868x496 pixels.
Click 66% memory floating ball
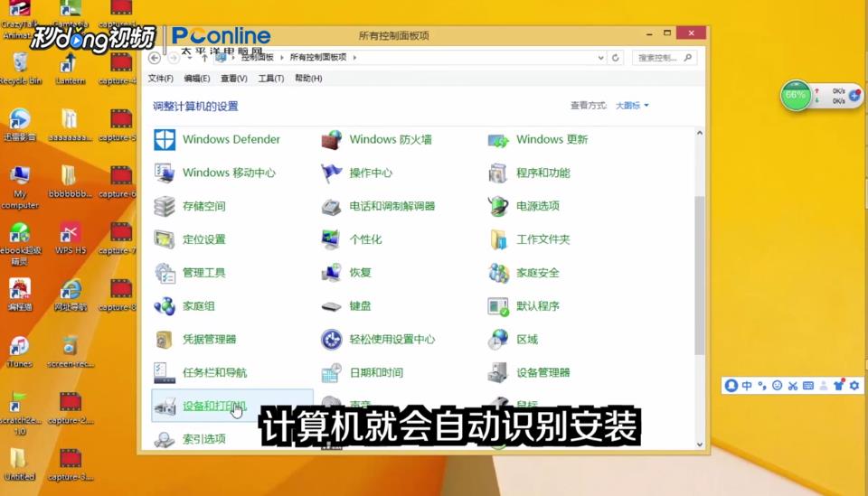[796, 95]
